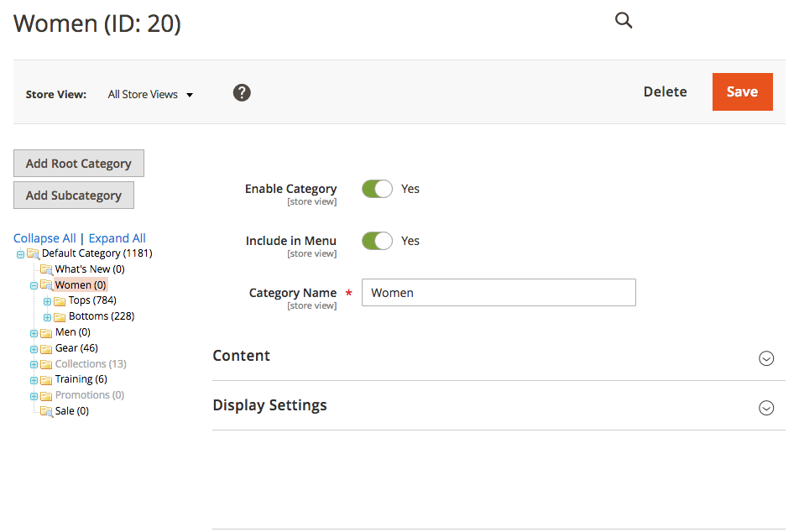Click the Save button
Image resolution: width=799 pixels, height=532 pixels.
(743, 91)
